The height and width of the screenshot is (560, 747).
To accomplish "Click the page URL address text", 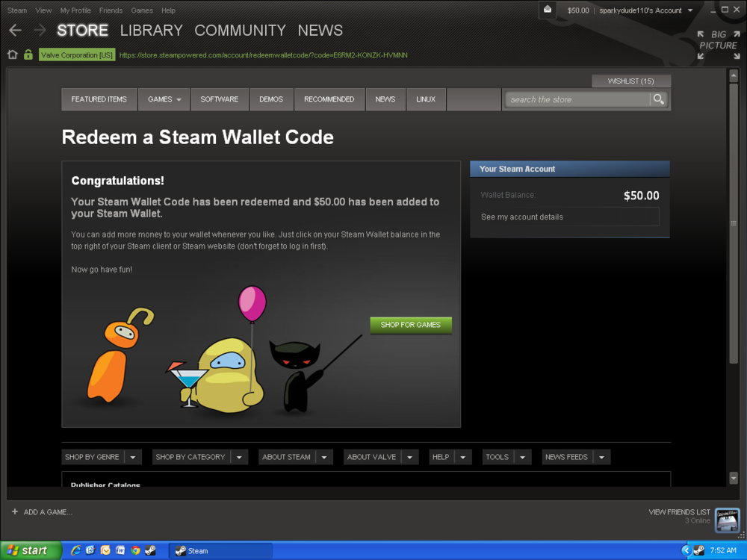I will click(263, 55).
